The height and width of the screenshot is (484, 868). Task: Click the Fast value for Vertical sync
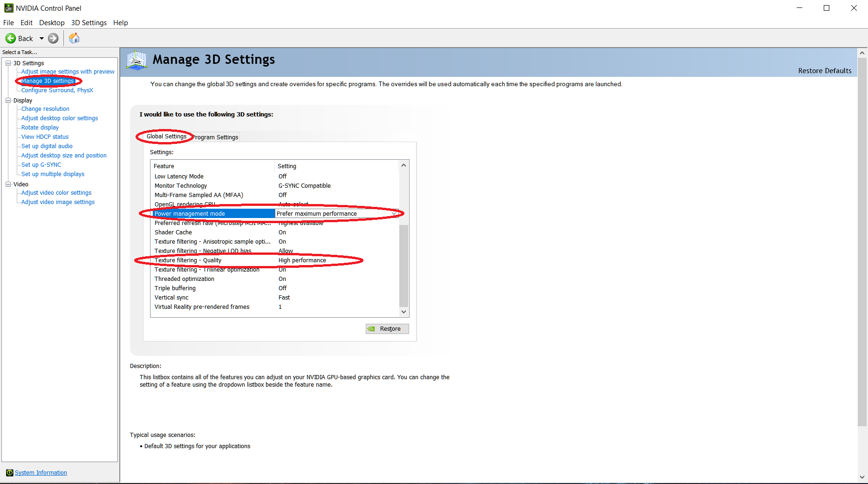284,298
